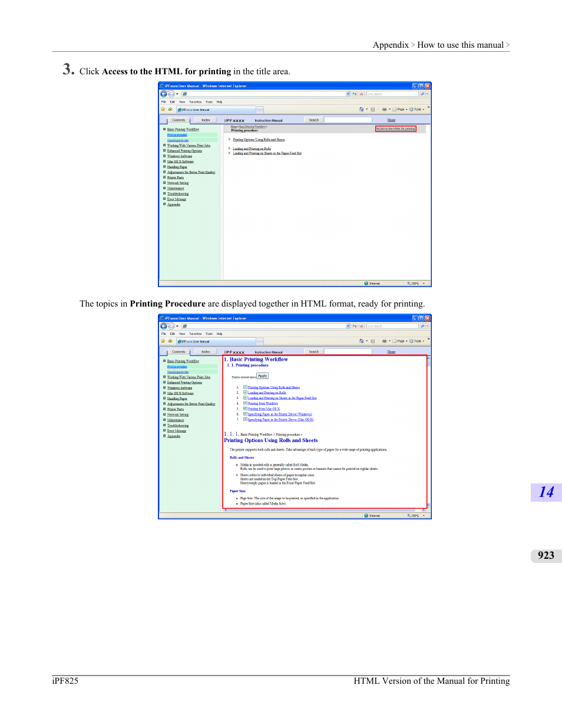Click the Live Search box in the lower browser window
This screenshot has width=562, height=728.
tap(392, 325)
